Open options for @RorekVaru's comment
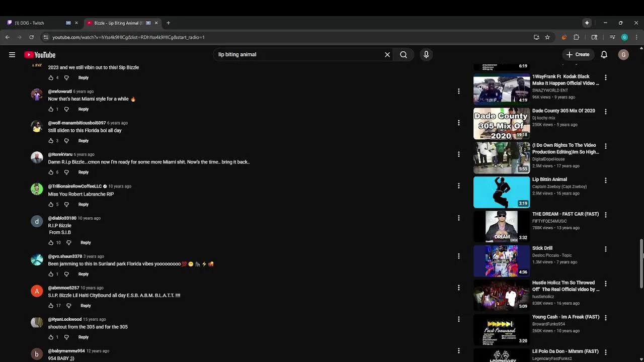The width and height of the screenshot is (644, 362). [x=458, y=154]
